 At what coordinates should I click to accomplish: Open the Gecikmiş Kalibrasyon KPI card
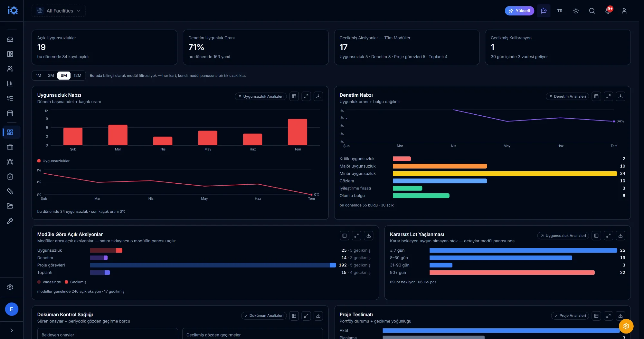558,47
